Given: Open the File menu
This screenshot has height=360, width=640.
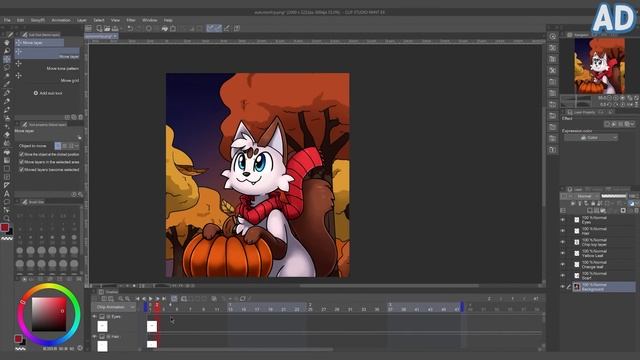Looking at the screenshot, I should pyautogui.click(x=7, y=20).
